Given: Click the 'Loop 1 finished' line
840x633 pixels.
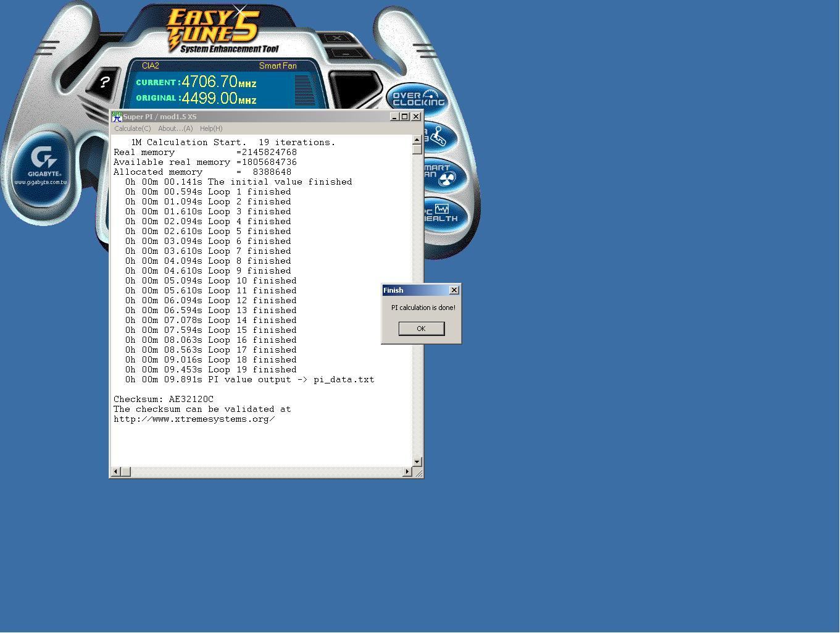Looking at the screenshot, I should (x=208, y=192).
